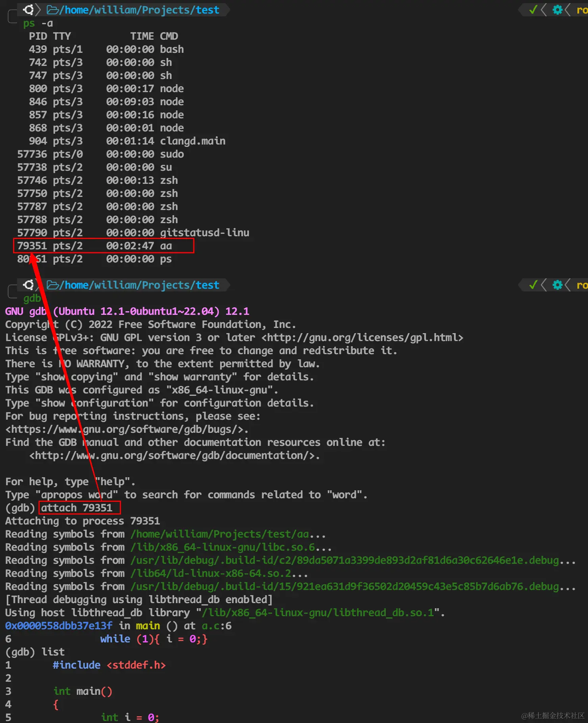Click the row for PID 800 node
The height and width of the screenshot is (723, 588).
click(106, 89)
